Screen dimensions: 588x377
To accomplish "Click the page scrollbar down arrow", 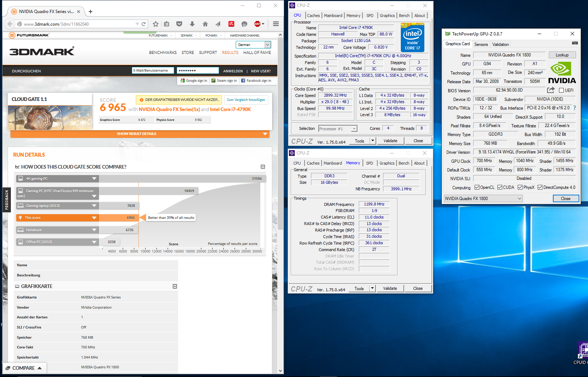I will tap(280, 371).
